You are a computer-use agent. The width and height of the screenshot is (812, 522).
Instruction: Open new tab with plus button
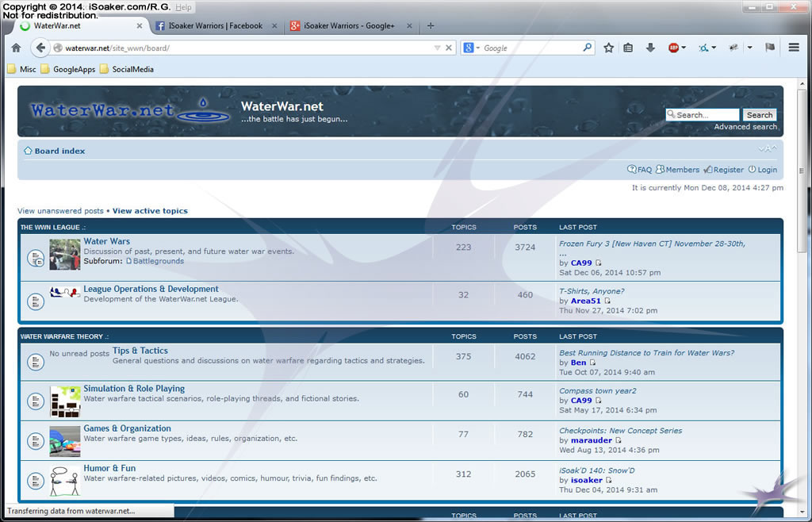click(x=431, y=26)
